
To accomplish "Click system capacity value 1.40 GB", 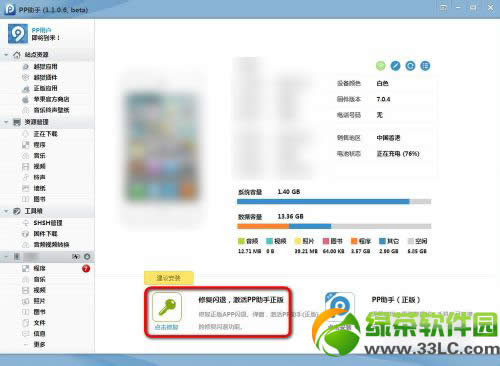I will pyautogui.click(x=289, y=192).
